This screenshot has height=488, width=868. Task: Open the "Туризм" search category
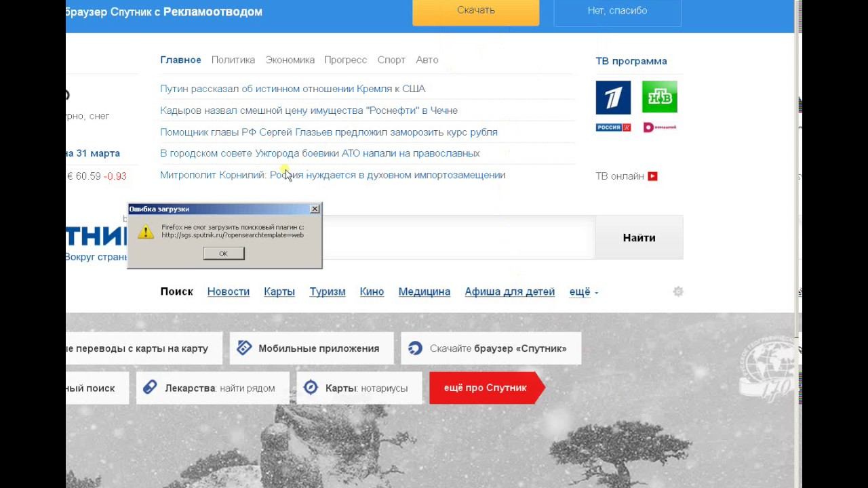328,292
